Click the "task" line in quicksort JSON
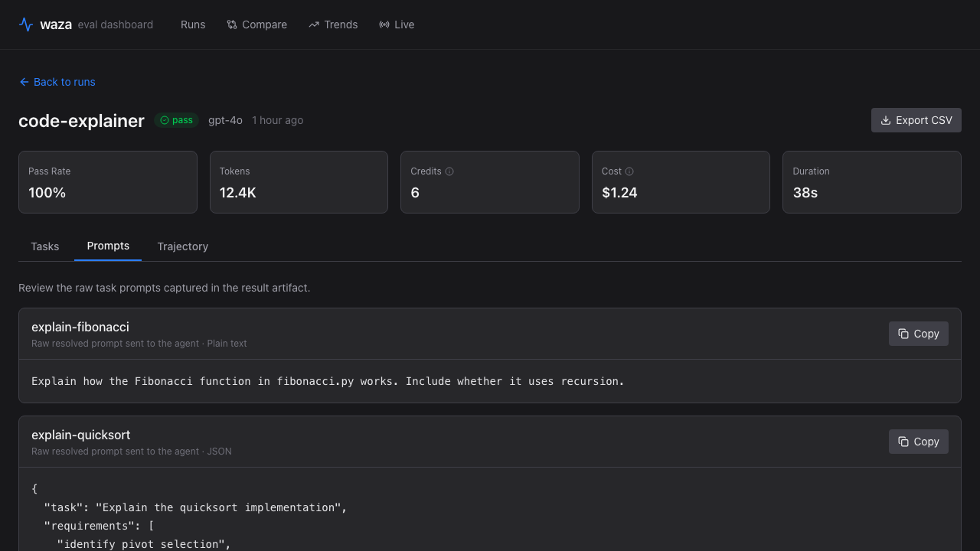 pyautogui.click(x=196, y=507)
